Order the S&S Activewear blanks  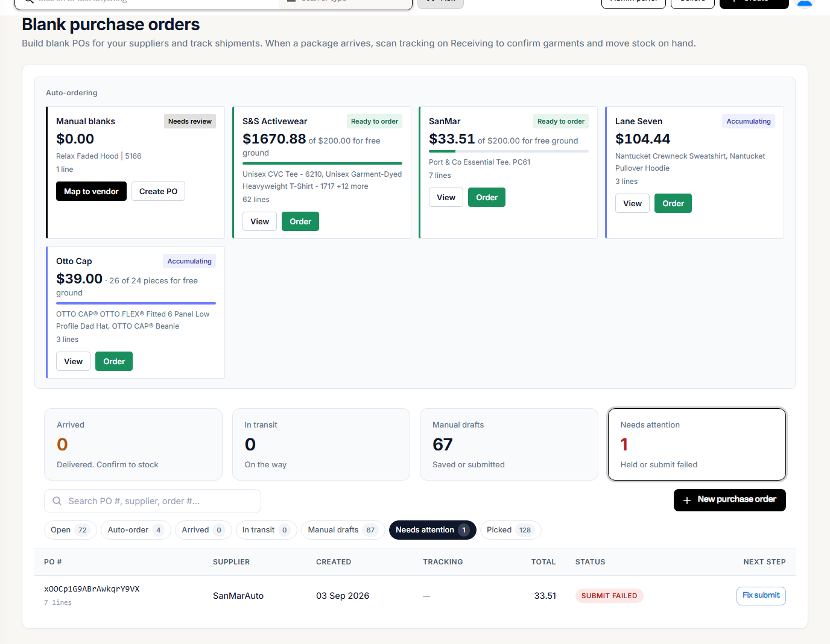[x=300, y=221]
